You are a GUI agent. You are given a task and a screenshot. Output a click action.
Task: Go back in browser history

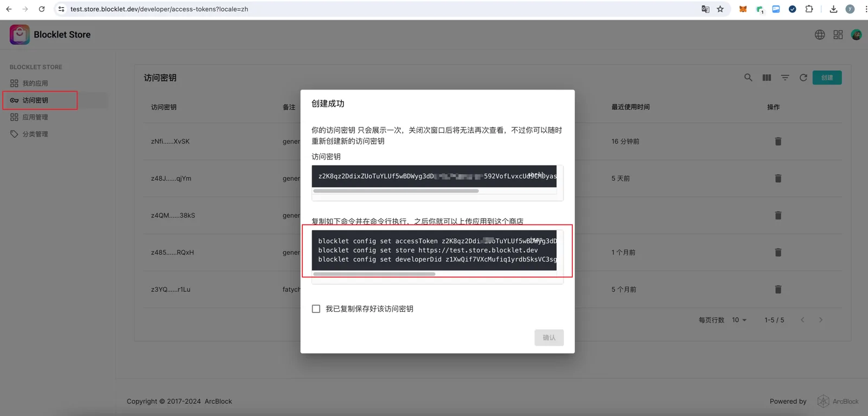9,9
